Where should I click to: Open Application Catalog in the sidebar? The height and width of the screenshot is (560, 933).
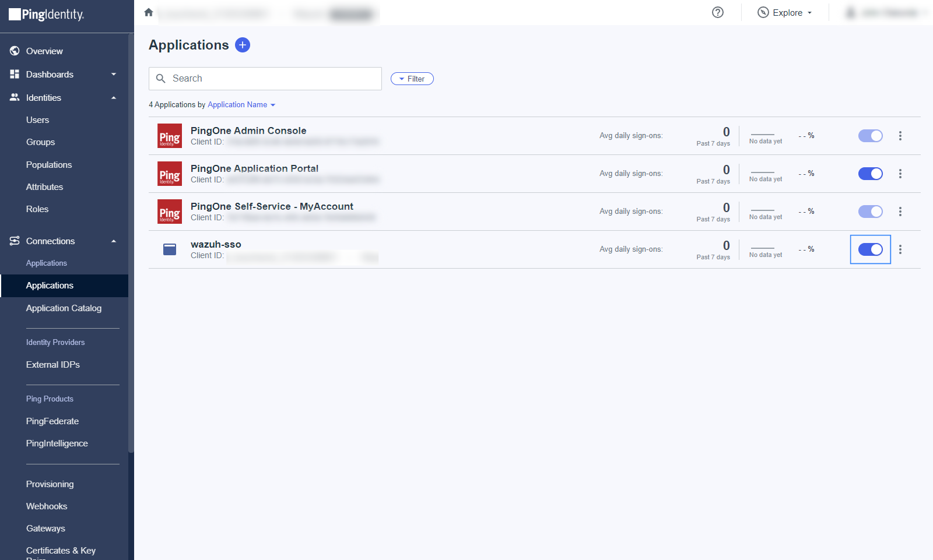tap(64, 308)
